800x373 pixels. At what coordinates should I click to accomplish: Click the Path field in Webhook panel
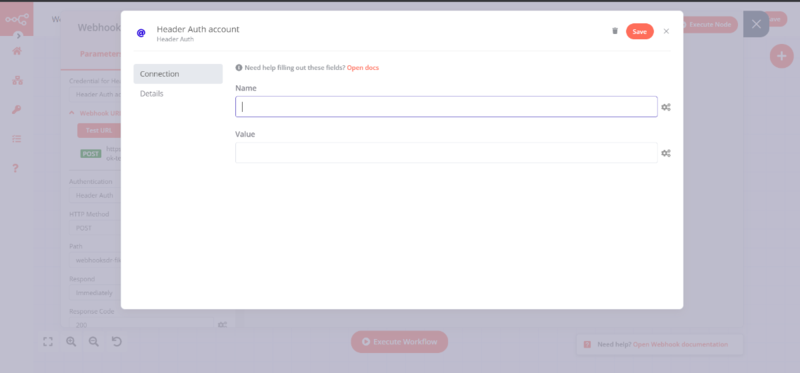94,260
